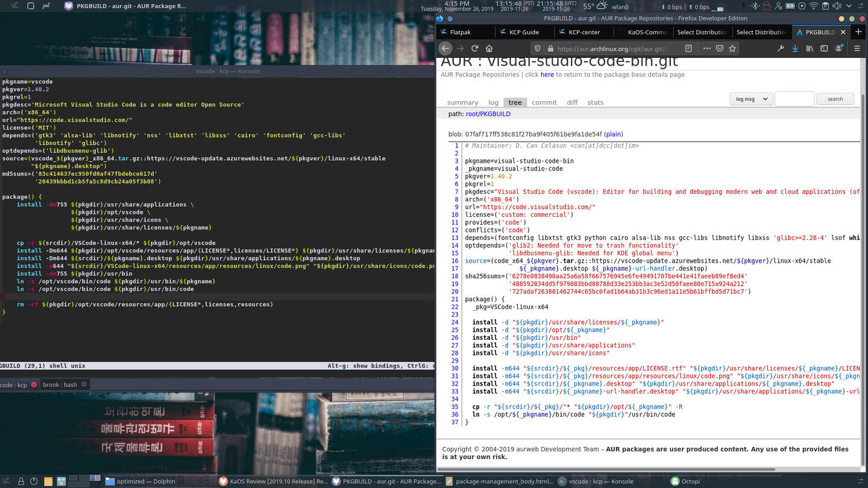868x488 pixels.
Task: Open the stats tab on cgit page
Action: (596, 102)
